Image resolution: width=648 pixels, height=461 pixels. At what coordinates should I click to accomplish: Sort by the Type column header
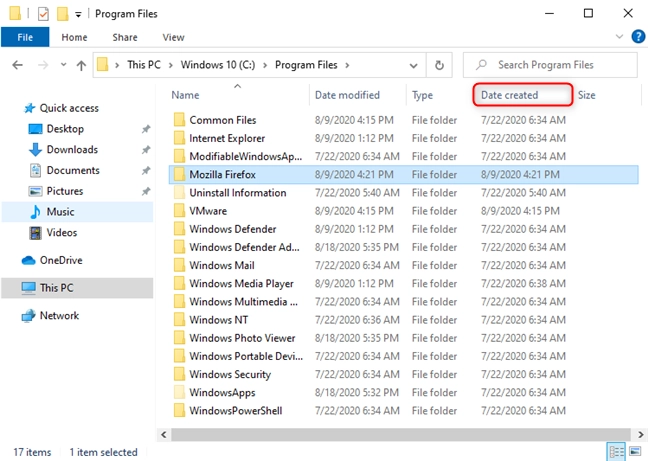point(422,95)
